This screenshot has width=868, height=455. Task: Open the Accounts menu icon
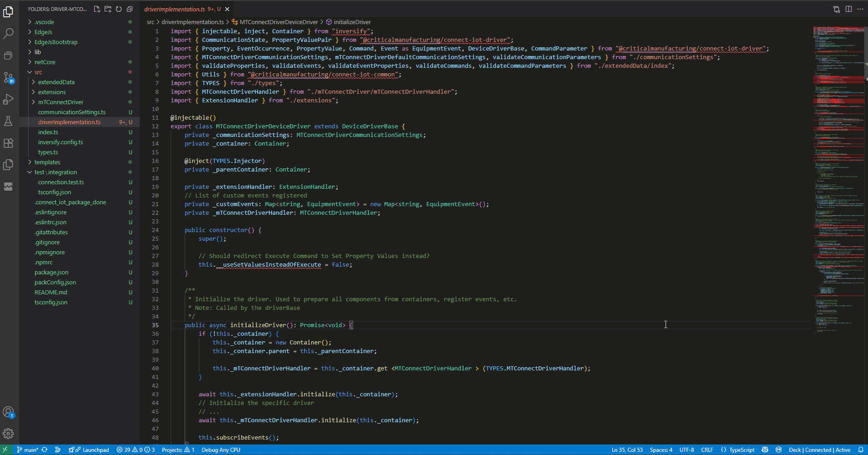pyautogui.click(x=8, y=412)
